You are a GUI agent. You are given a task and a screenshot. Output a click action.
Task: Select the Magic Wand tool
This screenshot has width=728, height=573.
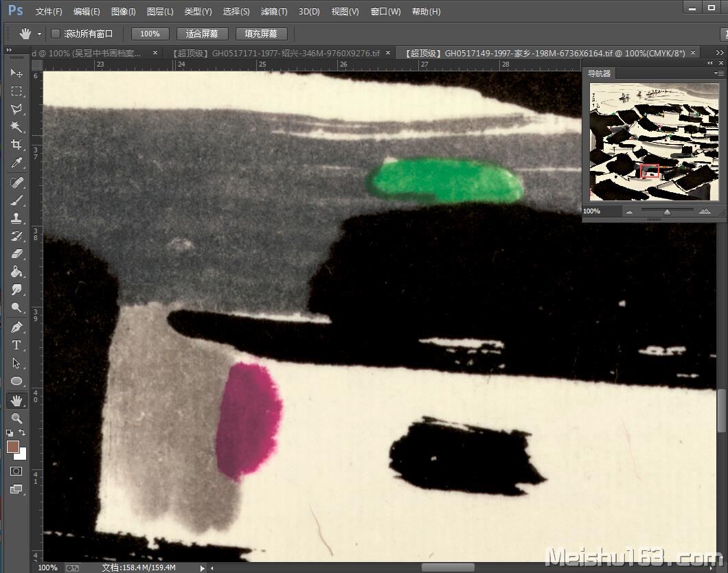[16, 127]
